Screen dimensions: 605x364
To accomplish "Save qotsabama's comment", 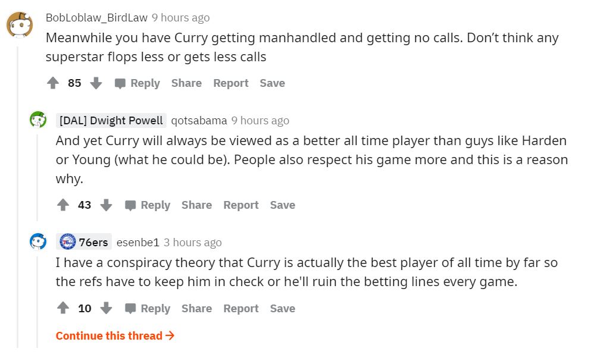I will pos(283,205).
